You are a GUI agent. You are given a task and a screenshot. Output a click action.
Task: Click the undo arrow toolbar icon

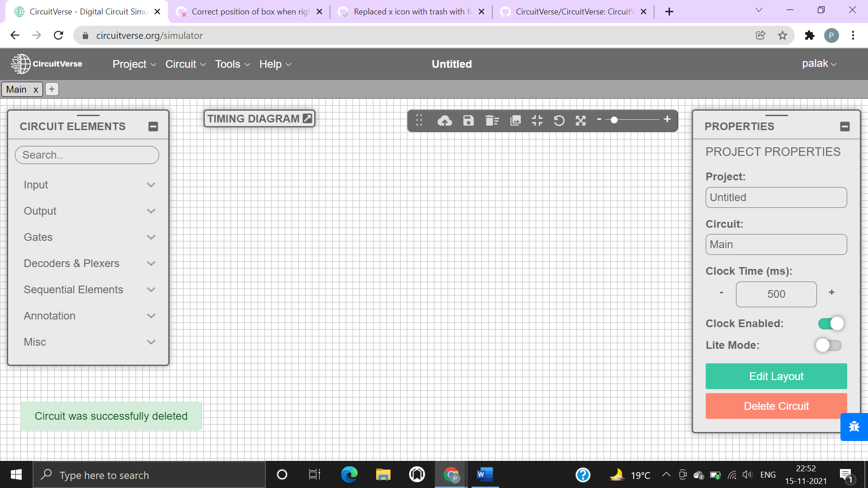point(559,121)
